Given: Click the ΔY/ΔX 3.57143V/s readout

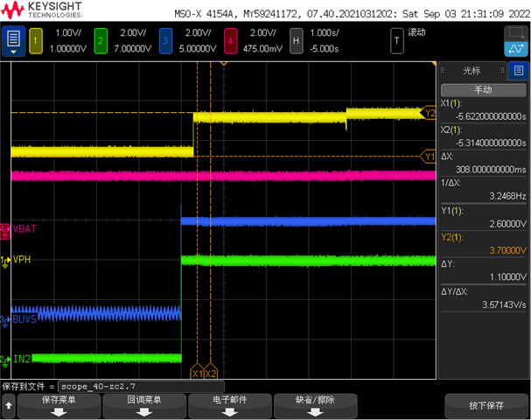Looking at the screenshot, I should tap(504, 304).
